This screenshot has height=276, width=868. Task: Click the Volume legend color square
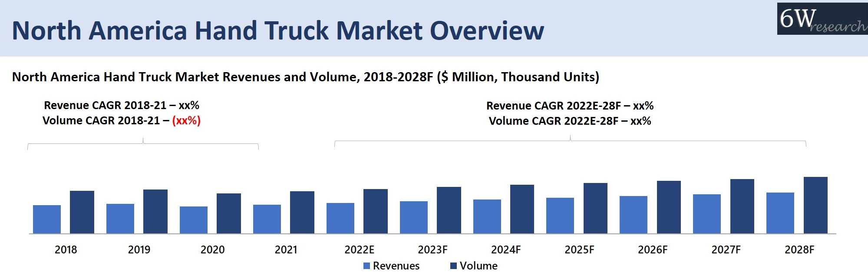coord(454,266)
